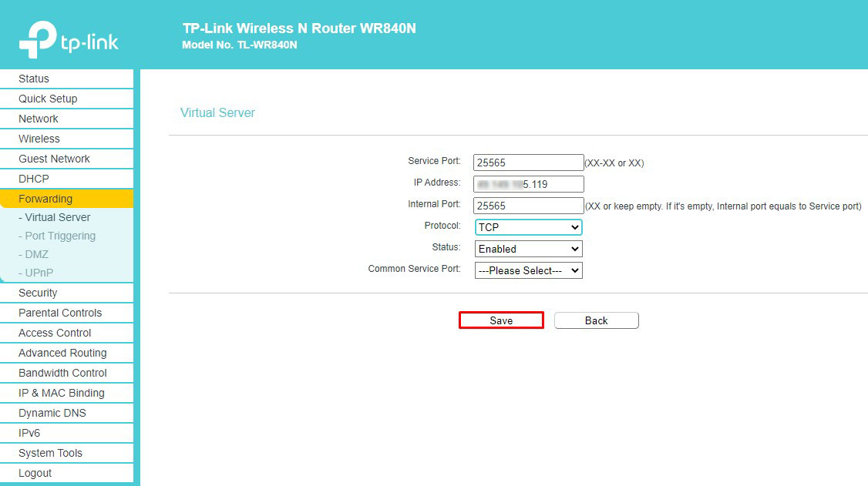Open the Wireless menu

[x=66, y=138]
